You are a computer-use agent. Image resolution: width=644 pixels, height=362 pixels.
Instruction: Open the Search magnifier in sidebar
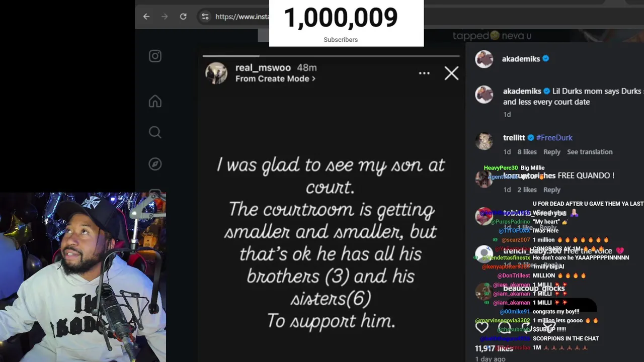[x=155, y=132]
